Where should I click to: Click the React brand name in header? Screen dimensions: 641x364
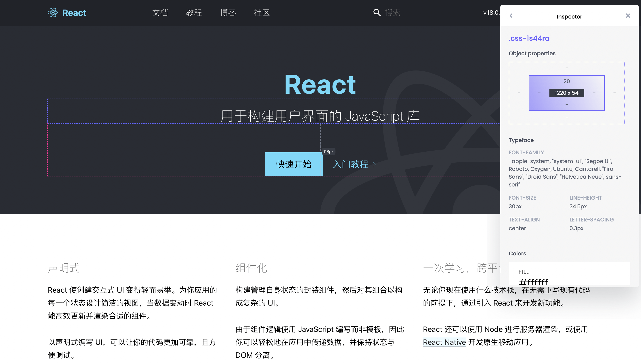(x=74, y=13)
